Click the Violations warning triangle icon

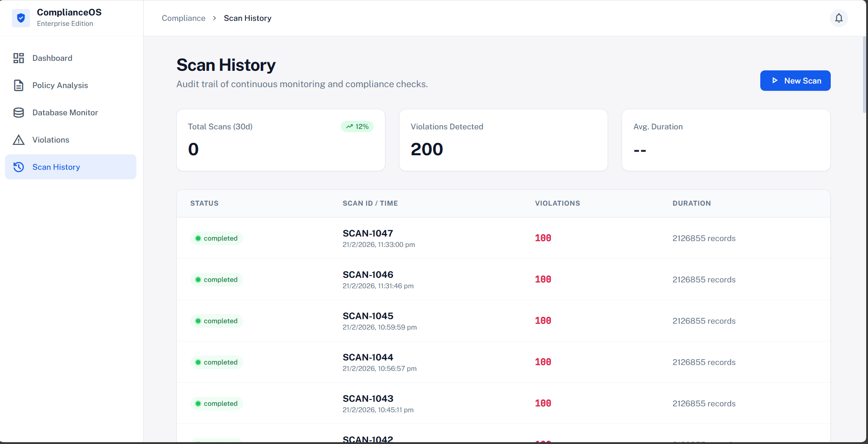(x=19, y=140)
